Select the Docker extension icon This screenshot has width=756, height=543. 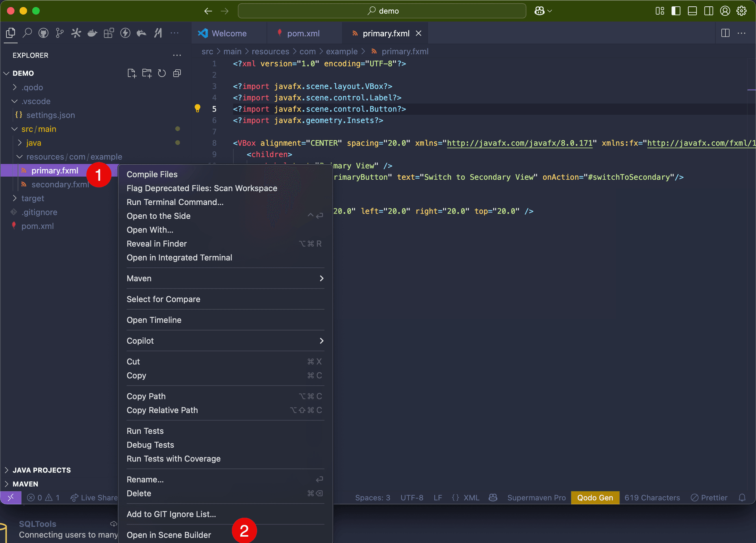(92, 33)
